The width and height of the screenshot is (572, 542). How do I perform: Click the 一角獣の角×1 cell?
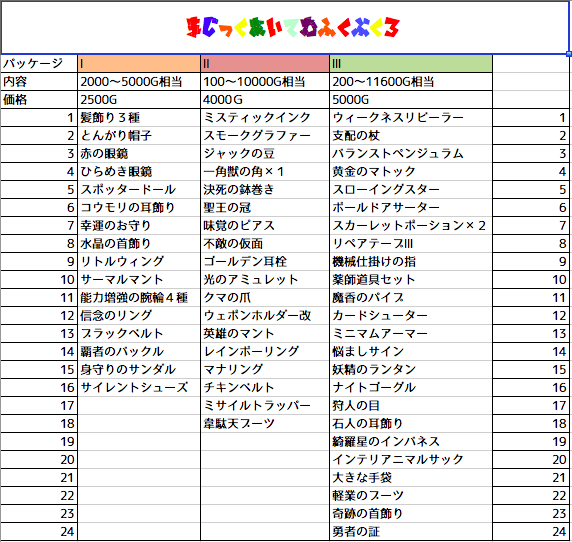coord(265,171)
